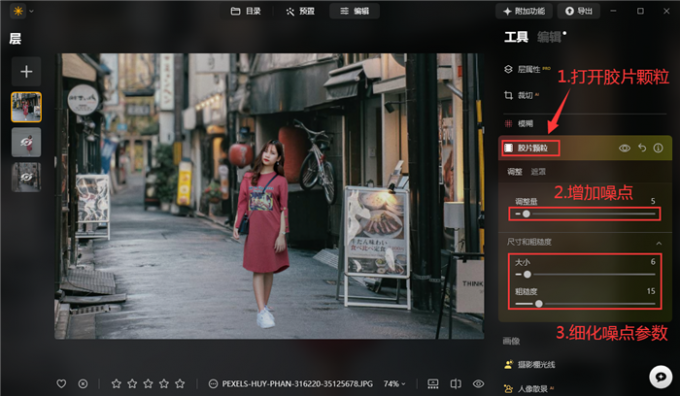
Task: Rate photo five stars
Action: tap(180, 384)
